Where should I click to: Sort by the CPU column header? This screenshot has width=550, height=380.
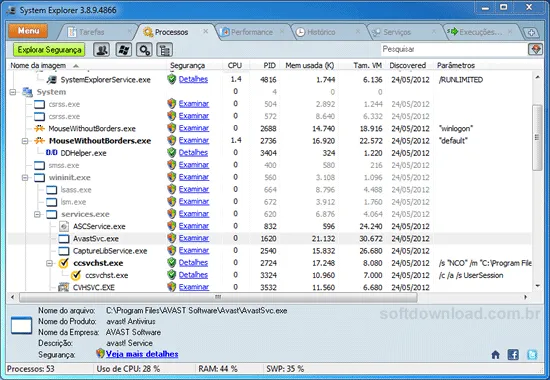(x=235, y=65)
